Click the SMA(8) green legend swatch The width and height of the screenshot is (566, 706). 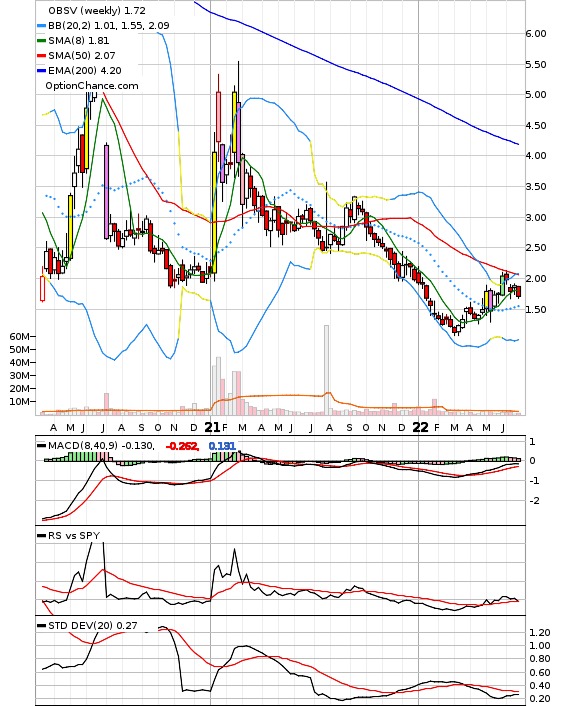pyautogui.click(x=41, y=41)
